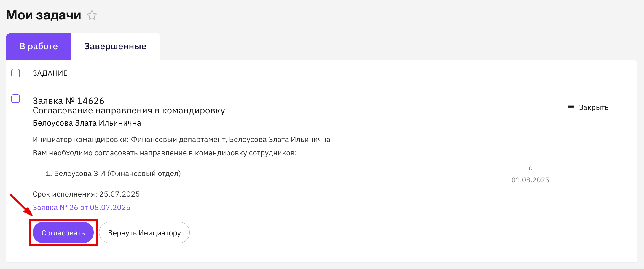Click the Вам необходимо согласовать instruction text
This screenshot has width=644, height=269.
[x=165, y=153]
